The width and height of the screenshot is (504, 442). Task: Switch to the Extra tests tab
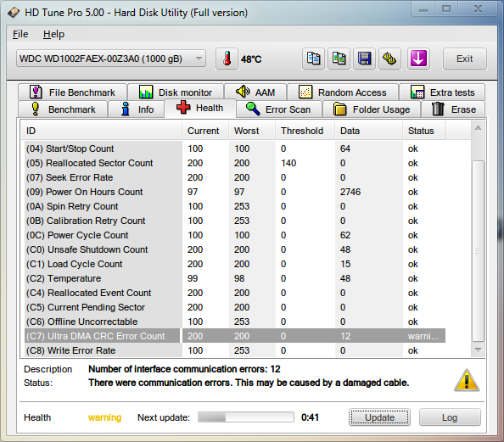tap(442, 92)
